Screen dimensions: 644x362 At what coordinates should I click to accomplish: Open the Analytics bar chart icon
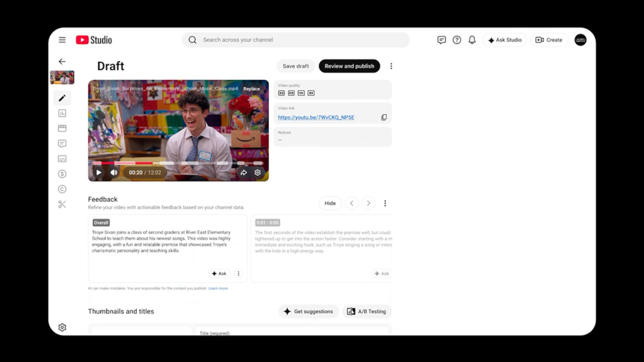coord(62,113)
